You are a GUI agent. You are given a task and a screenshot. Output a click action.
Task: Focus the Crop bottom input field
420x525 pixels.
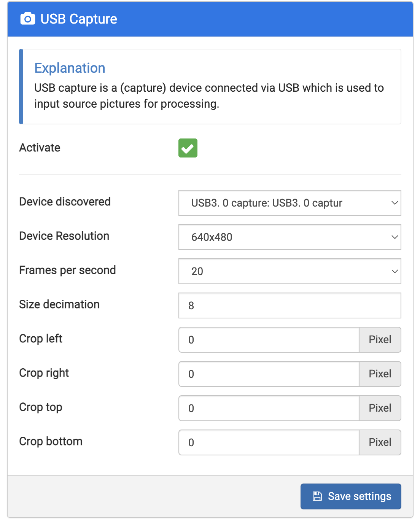pyautogui.click(x=269, y=442)
